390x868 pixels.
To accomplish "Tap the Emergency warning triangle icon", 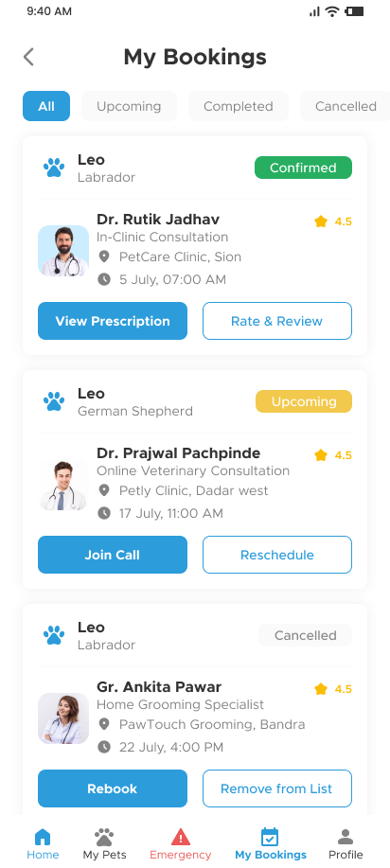I will (181, 837).
